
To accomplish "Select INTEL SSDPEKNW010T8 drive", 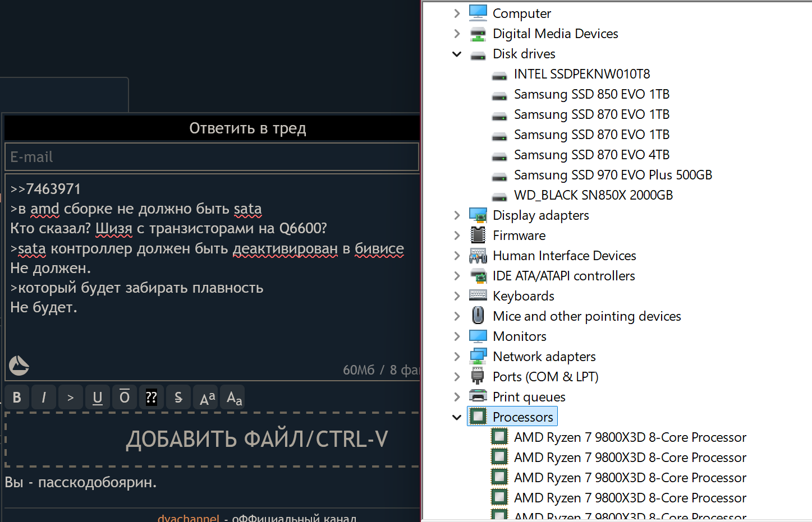I will click(x=582, y=74).
